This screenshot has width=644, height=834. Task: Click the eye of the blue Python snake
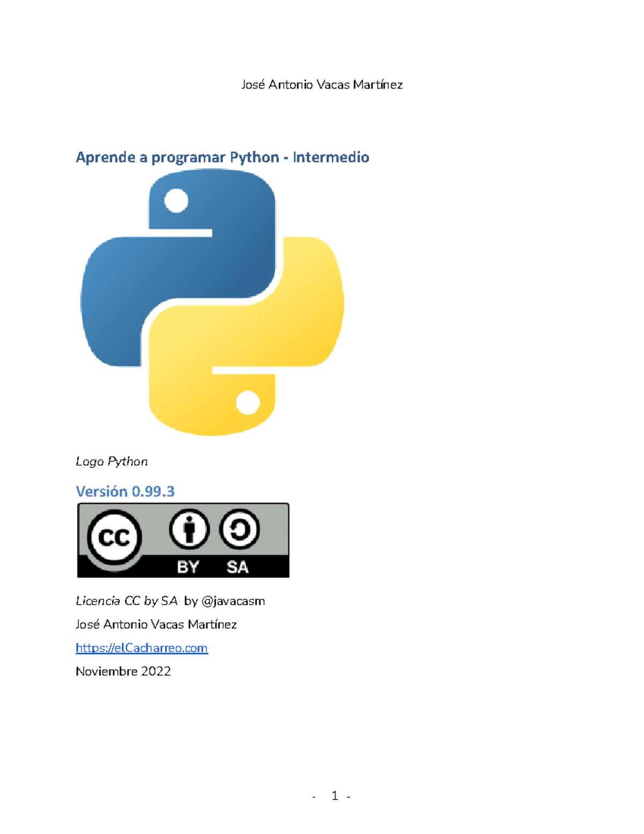pos(177,200)
